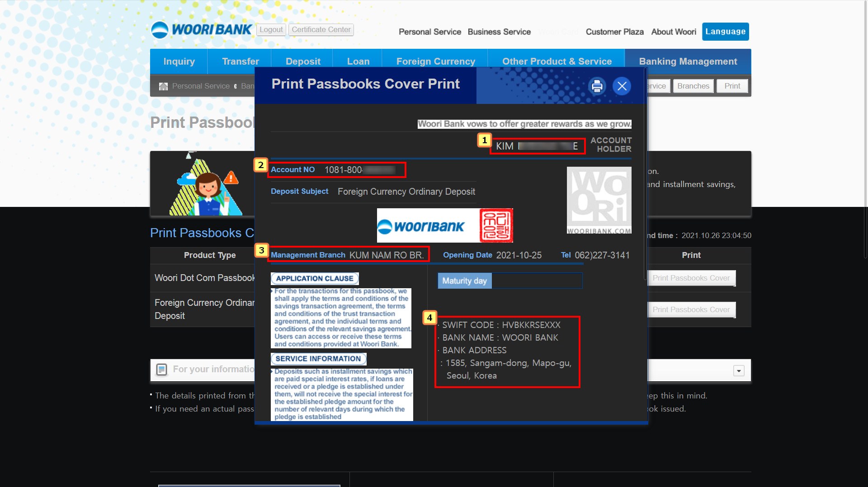Click the SERVICE INFORMATION heading
Image resolution: width=868 pixels, height=487 pixels.
click(x=318, y=359)
